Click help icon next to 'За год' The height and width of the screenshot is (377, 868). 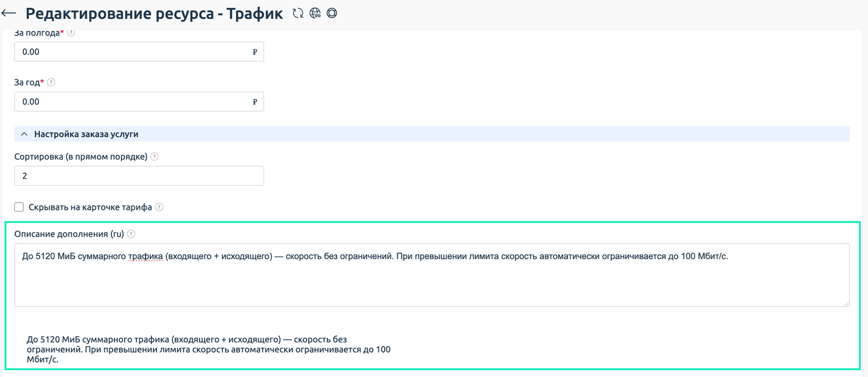click(x=51, y=82)
